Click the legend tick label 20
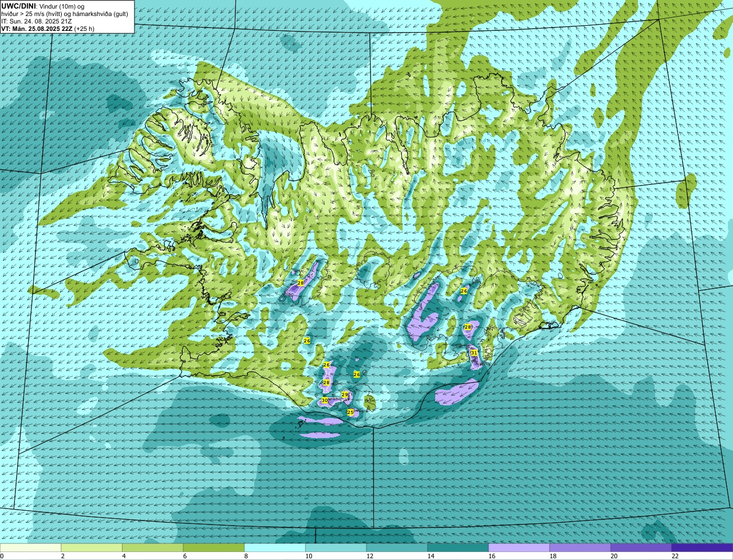 [614, 556]
